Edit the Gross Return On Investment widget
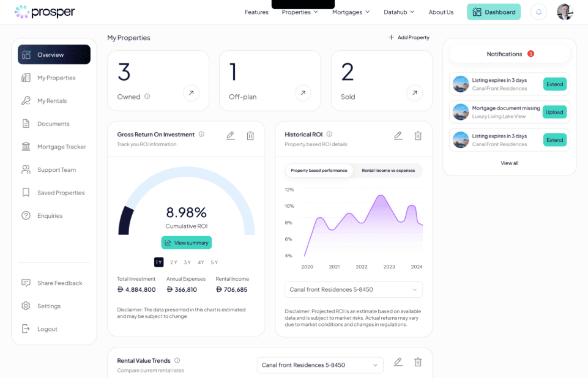 coord(231,136)
